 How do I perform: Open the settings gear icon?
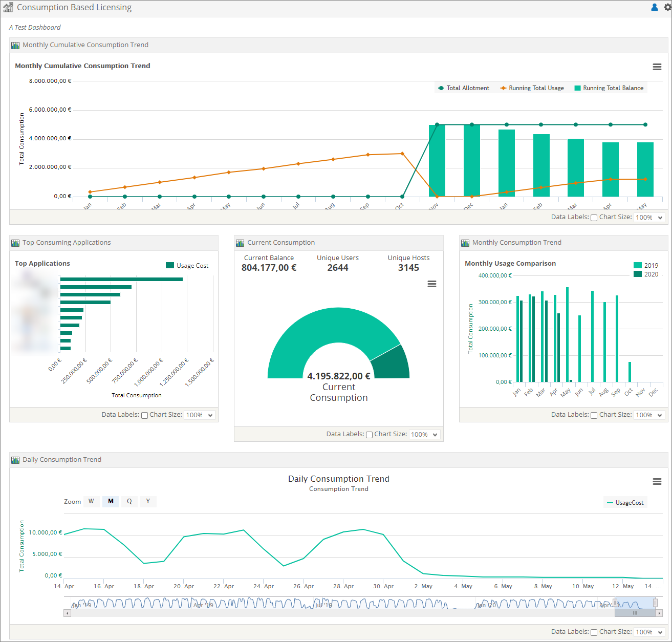click(x=667, y=7)
